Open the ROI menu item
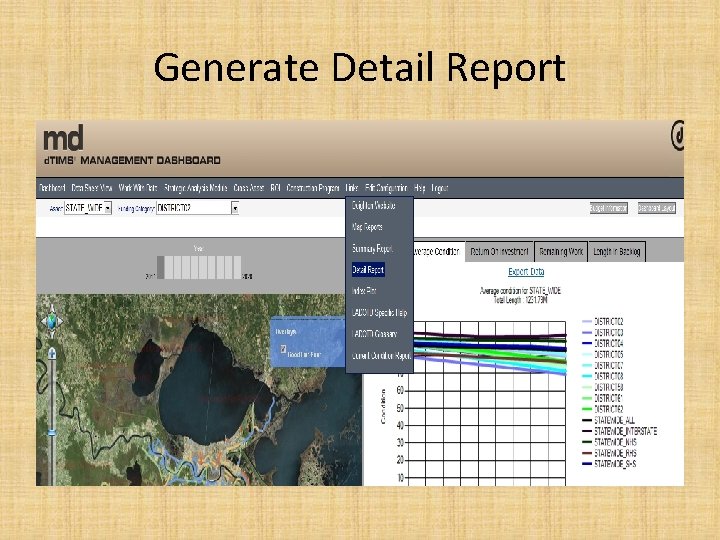The width and height of the screenshot is (720, 540). click(x=276, y=188)
